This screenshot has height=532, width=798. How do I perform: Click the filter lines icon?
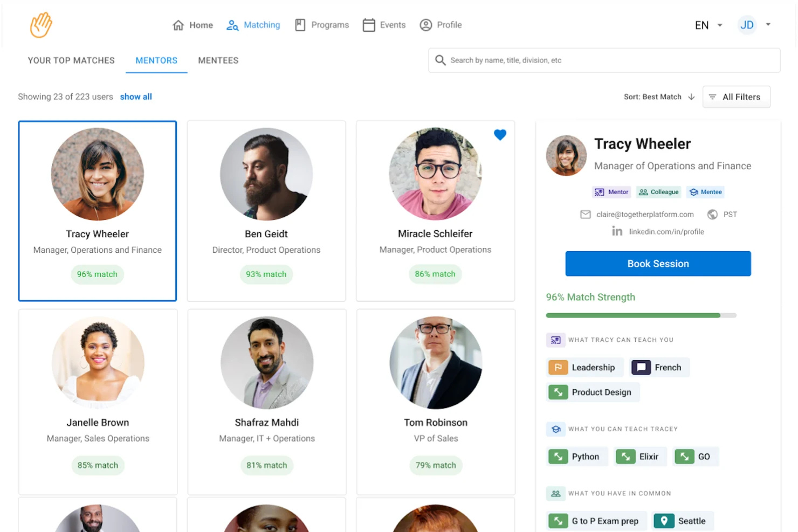[x=712, y=97]
